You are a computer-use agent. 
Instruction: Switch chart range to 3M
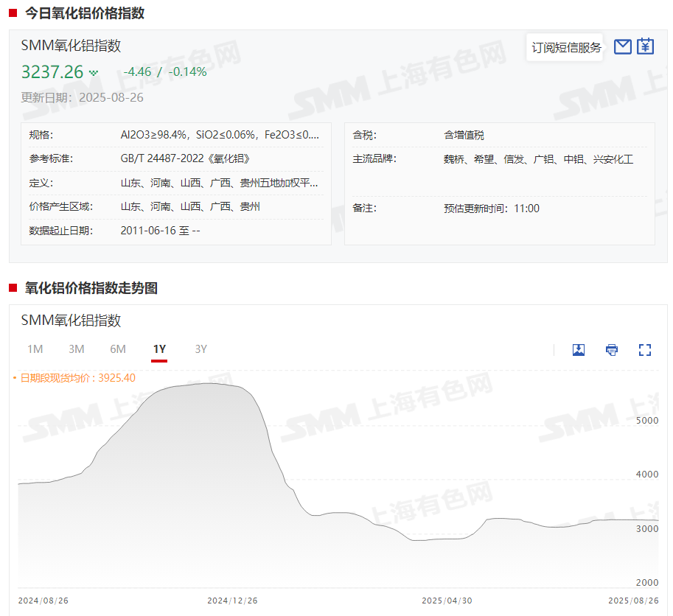point(76,349)
